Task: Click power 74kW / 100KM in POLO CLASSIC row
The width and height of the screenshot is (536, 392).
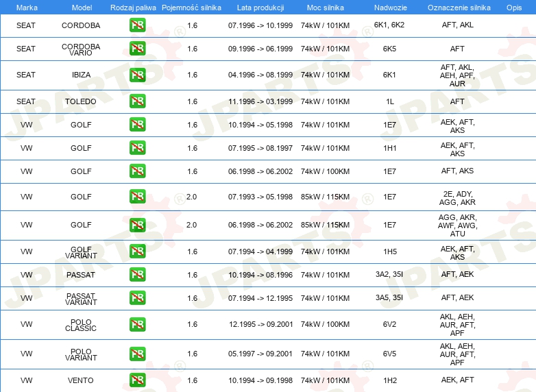Action: (325, 324)
